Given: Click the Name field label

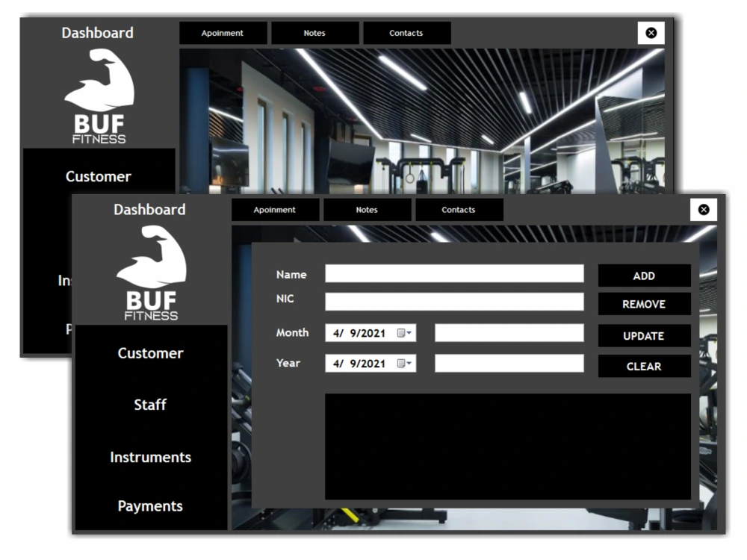Looking at the screenshot, I should click(x=291, y=275).
